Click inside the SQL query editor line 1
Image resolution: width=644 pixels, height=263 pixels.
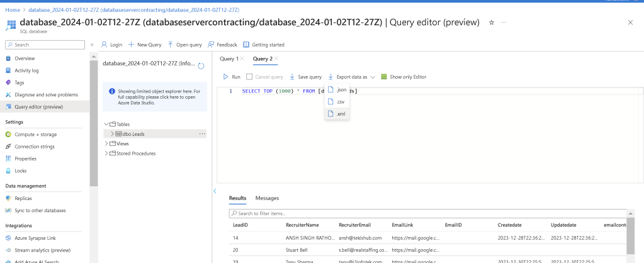(427, 91)
